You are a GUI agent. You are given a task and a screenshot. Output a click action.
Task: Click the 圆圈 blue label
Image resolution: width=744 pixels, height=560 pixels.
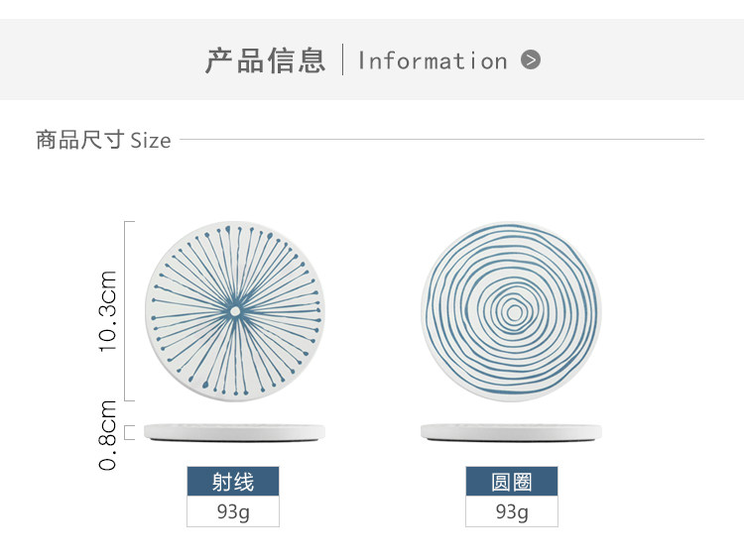(512, 482)
